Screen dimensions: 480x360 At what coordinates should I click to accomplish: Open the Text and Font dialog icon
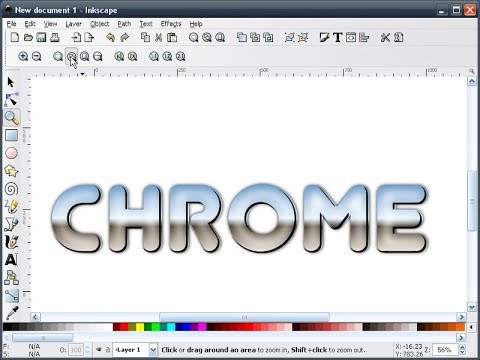[x=337, y=37]
